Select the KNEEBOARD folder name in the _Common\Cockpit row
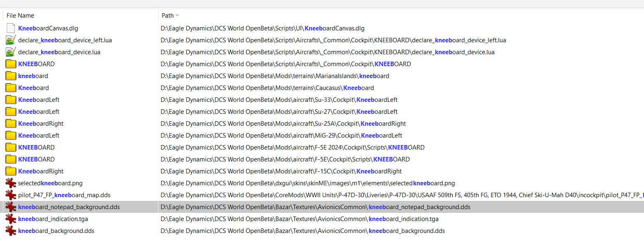 (x=36, y=64)
